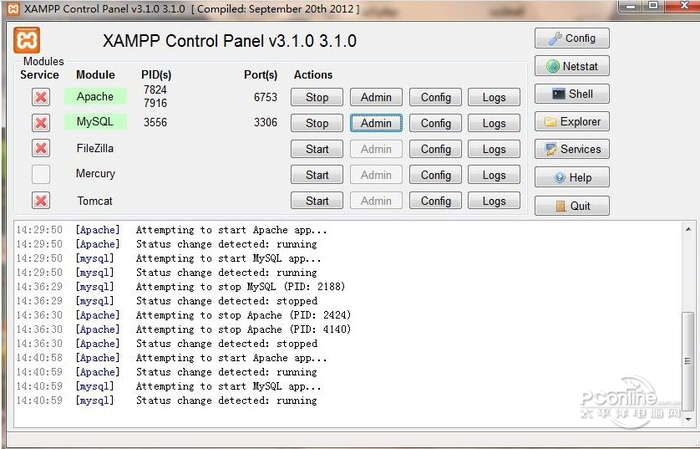700x449 pixels.
Task: Click log line 'Attempting to stop Apache (PID: 4140)'
Action: tap(243, 329)
